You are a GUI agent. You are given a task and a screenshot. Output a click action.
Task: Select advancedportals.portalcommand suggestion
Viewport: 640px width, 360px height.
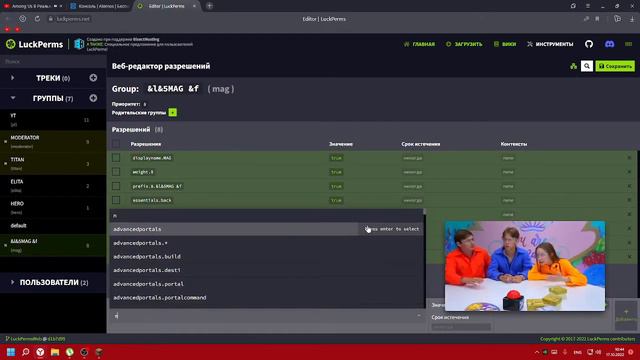point(267,298)
